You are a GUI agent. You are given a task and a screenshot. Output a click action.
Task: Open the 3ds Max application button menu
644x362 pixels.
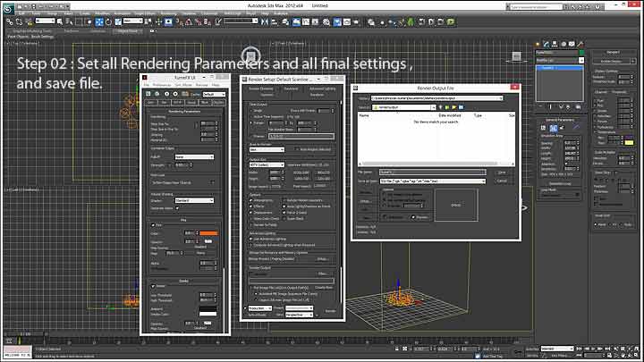point(7,8)
